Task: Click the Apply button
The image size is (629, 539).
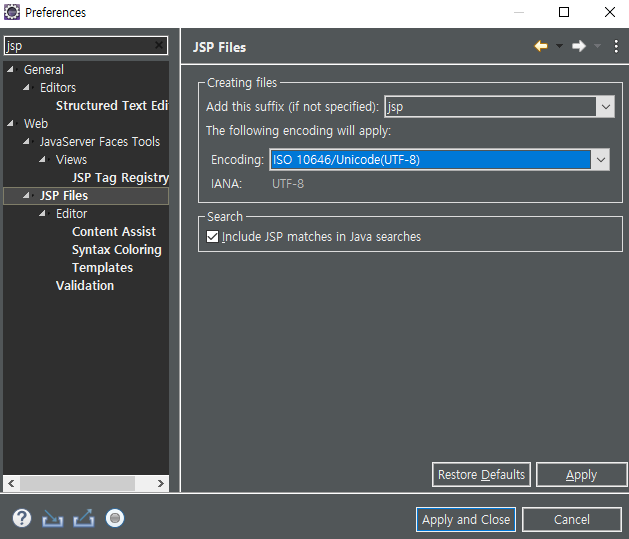Action: (581, 474)
